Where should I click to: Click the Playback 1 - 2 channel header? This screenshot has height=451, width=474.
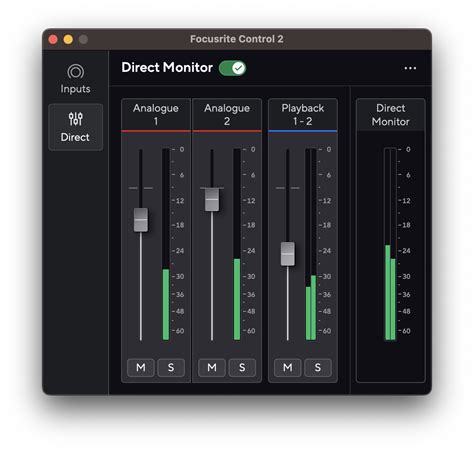(x=303, y=114)
